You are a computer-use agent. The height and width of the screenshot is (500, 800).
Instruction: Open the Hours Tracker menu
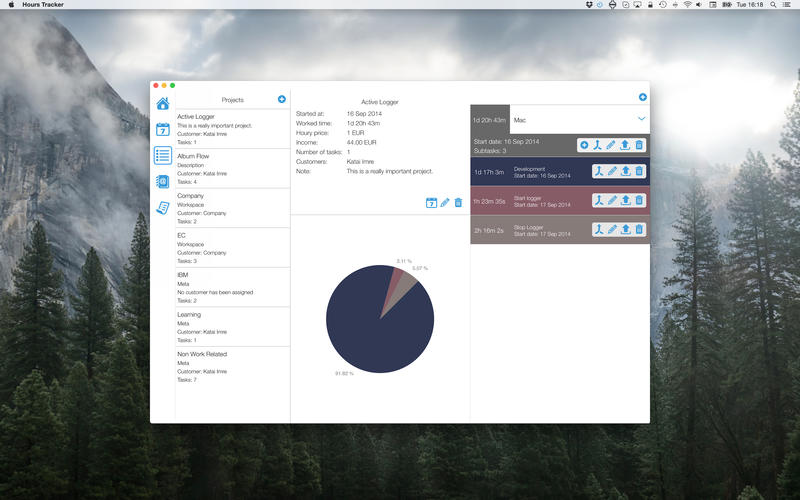point(46,5)
